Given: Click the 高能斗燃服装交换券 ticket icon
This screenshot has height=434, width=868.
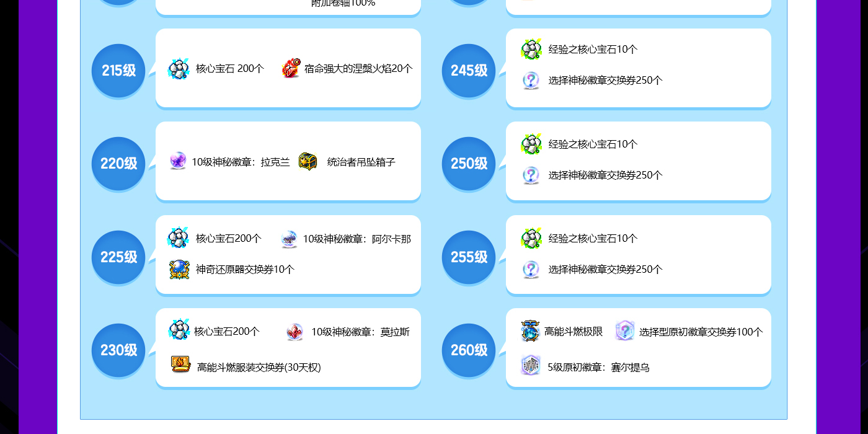Looking at the screenshot, I should tap(180, 365).
